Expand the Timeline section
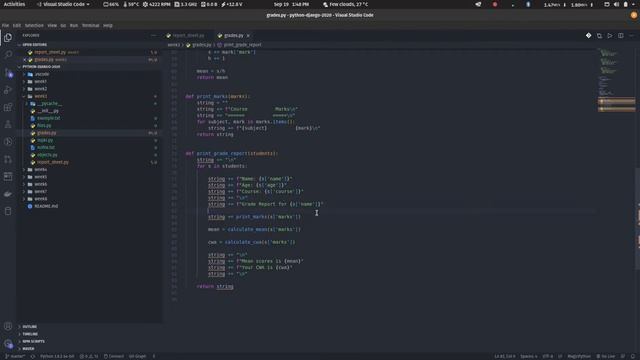640x360 pixels. tap(30, 334)
